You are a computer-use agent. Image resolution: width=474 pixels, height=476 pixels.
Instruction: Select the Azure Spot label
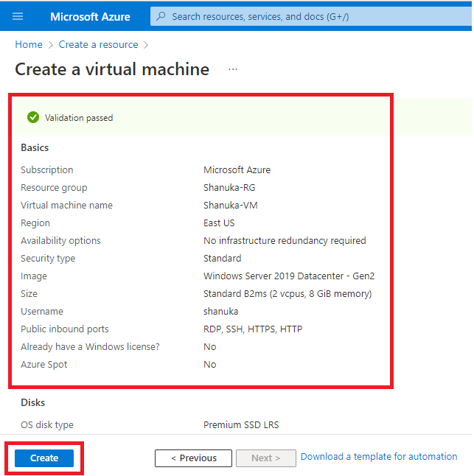(x=43, y=365)
